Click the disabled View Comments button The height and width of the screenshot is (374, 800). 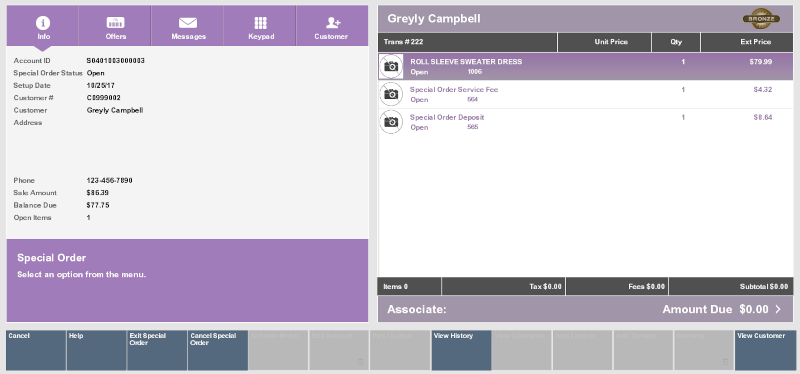[x=522, y=350]
